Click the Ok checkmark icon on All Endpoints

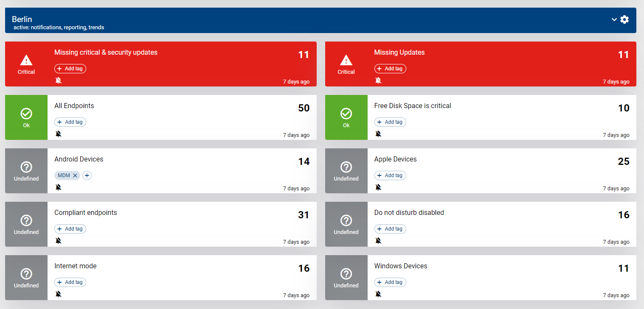coord(26,113)
